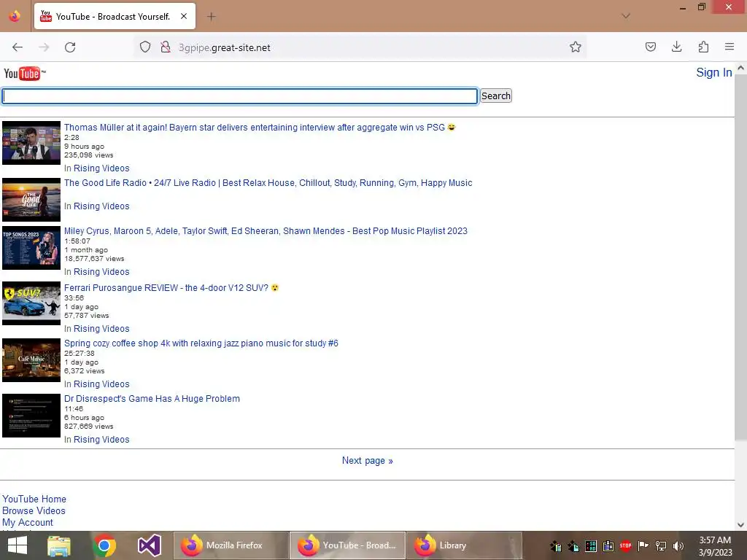Click the vertical scrollbar thumb
The image size is (747, 560).
[740, 257]
